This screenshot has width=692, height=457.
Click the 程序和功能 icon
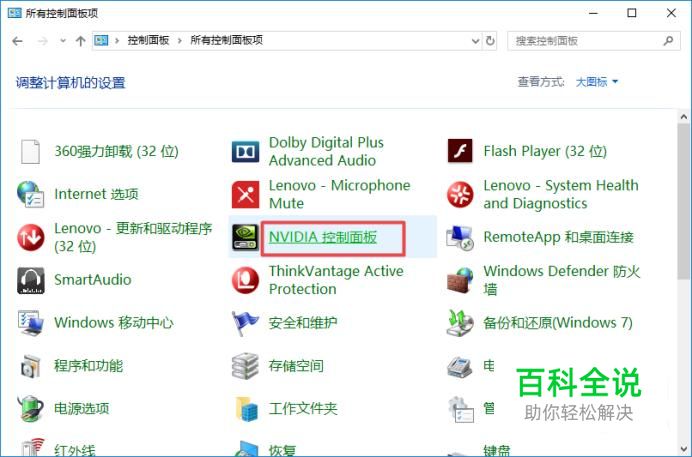click(x=30, y=366)
